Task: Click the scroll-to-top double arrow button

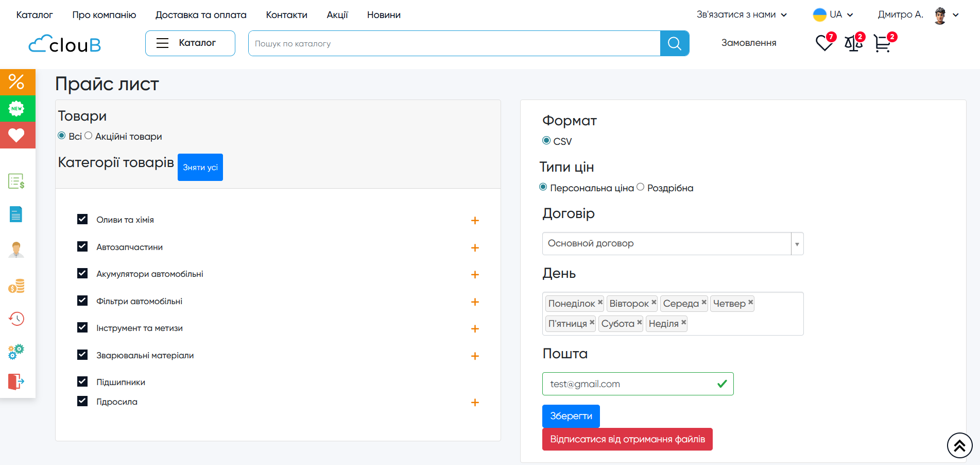Action: (x=959, y=445)
